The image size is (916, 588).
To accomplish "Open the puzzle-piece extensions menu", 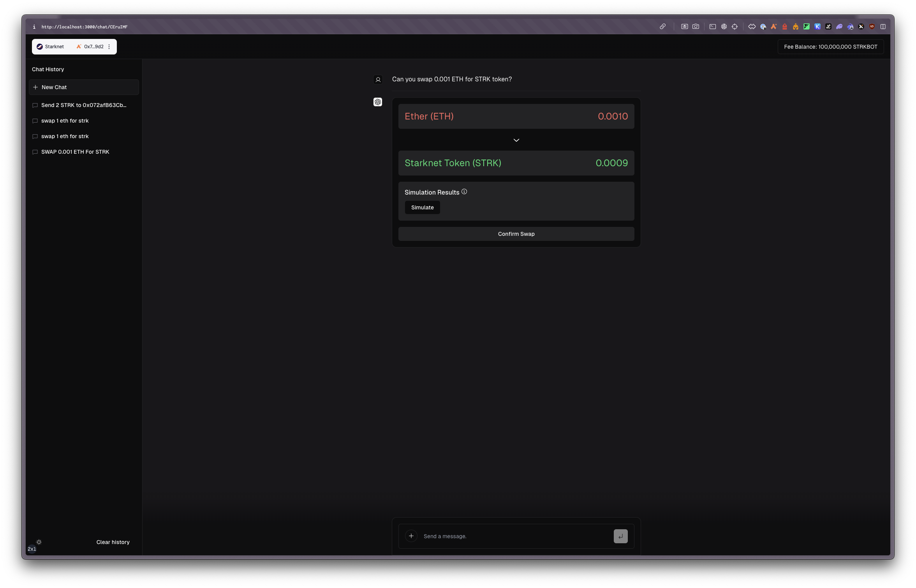I will tap(752, 26).
